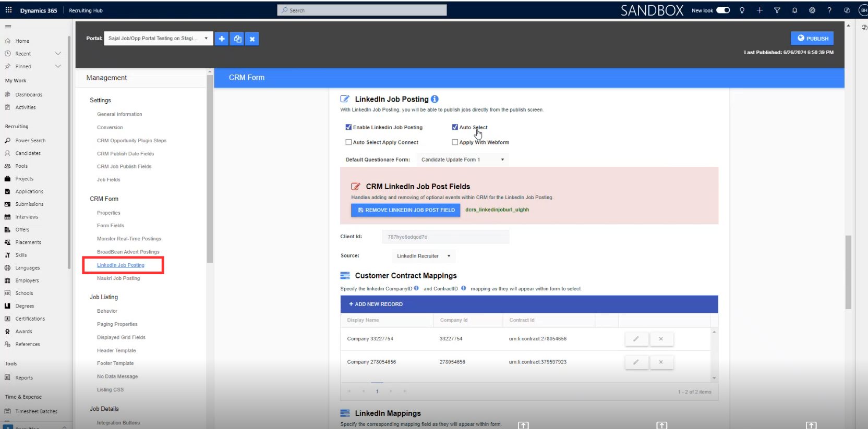Click the lightbulb assistant icon in header
The width and height of the screenshot is (868, 429).
click(x=742, y=10)
